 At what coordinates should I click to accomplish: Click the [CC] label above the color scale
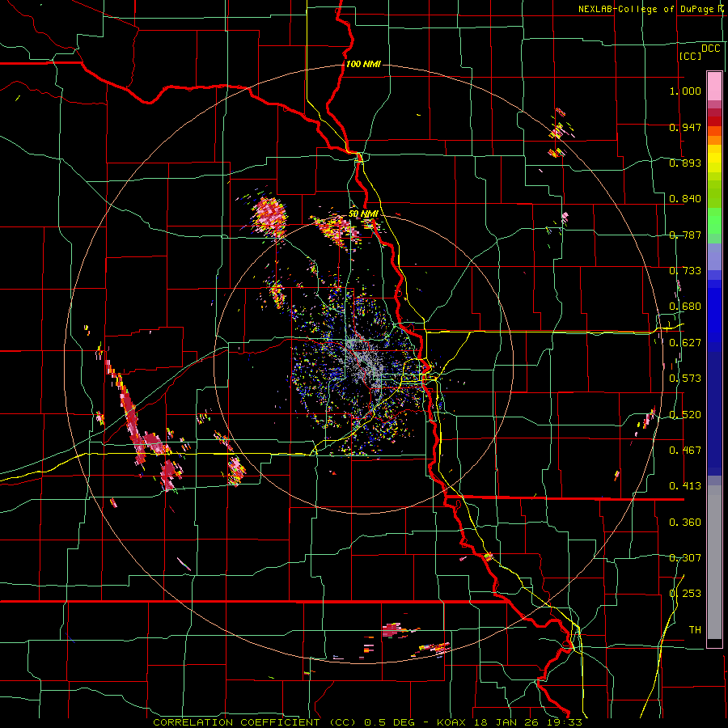[x=690, y=56]
